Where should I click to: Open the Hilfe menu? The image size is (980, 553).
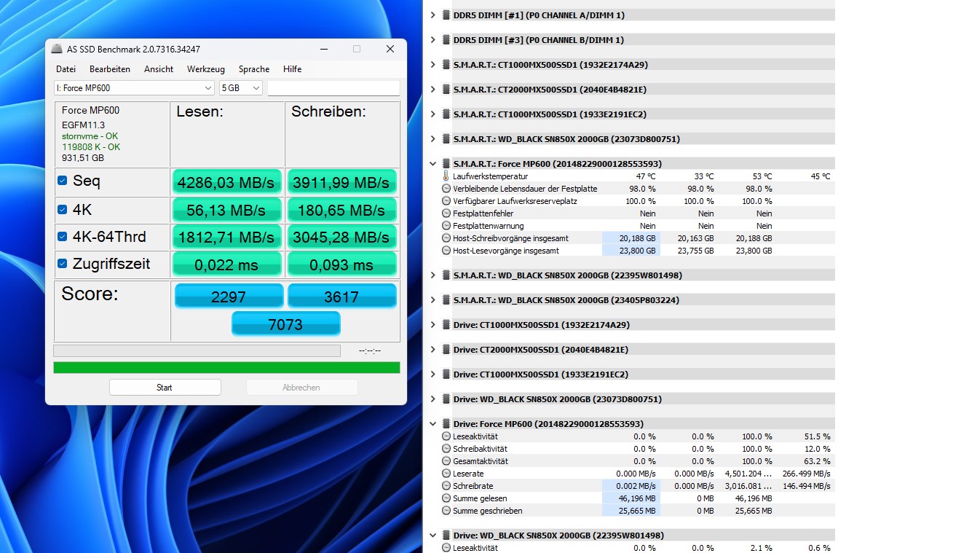pyautogui.click(x=292, y=69)
